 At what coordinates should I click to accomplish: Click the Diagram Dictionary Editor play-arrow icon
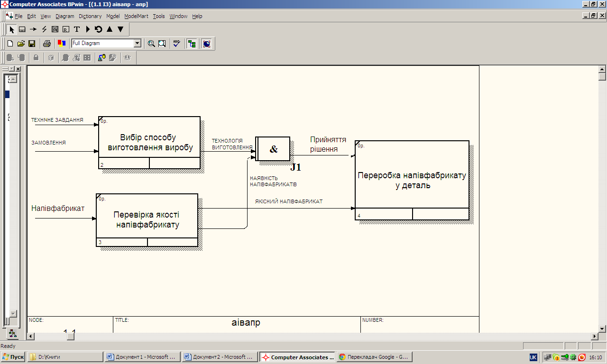tap(88, 29)
